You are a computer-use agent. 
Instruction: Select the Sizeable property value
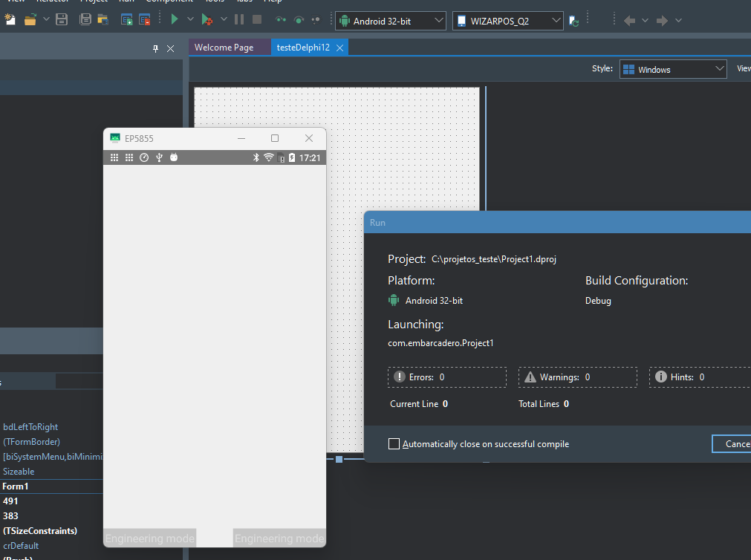click(x=19, y=472)
